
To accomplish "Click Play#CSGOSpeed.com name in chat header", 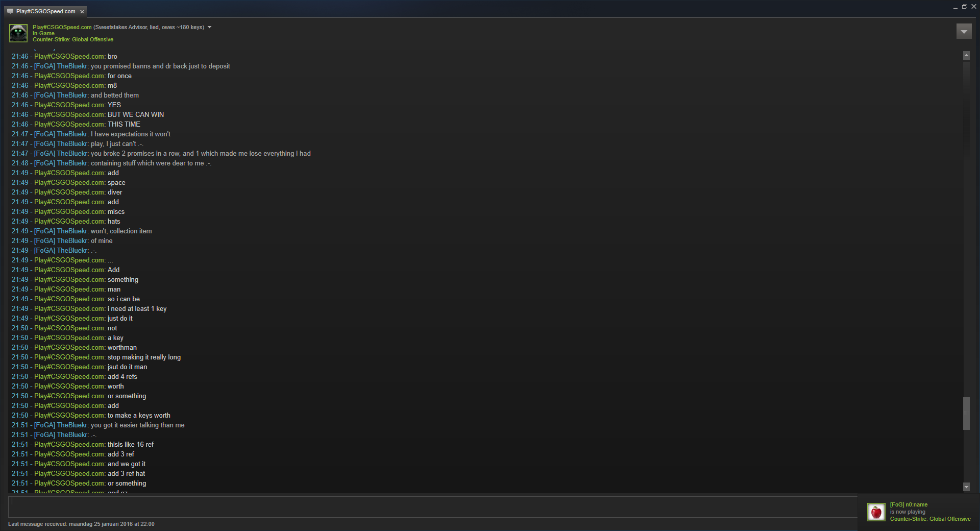I will click(62, 27).
